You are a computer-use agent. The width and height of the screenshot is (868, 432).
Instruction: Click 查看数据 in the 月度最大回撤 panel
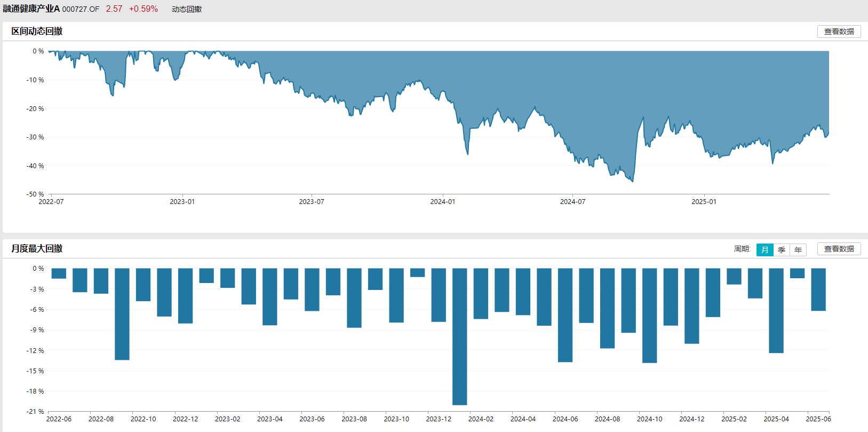pos(839,249)
